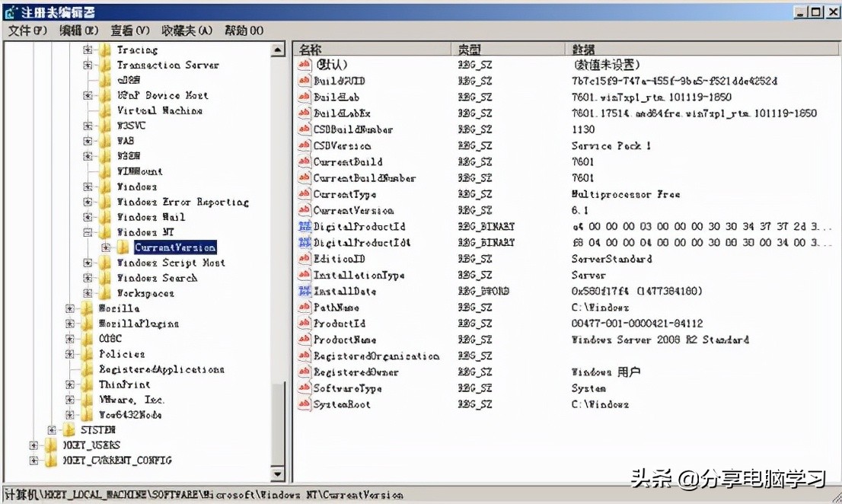Image resolution: width=842 pixels, height=504 pixels.
Task: Click the string icon of CurrentBuild value
Action: coord(305,161)
